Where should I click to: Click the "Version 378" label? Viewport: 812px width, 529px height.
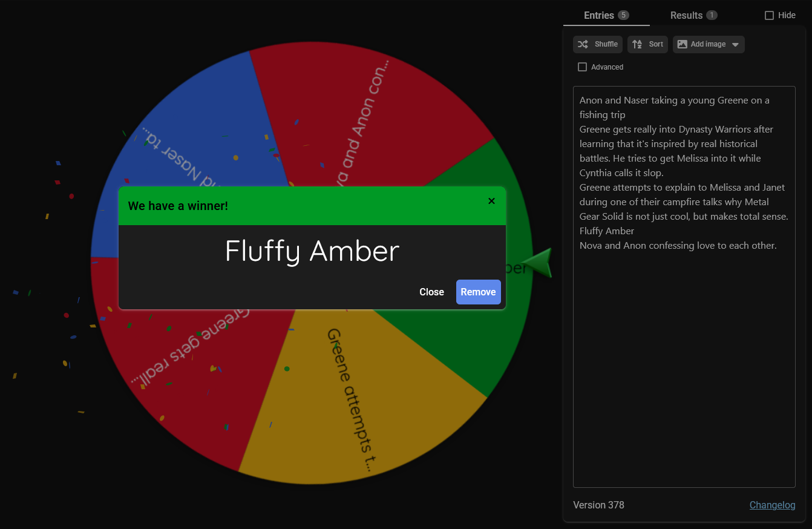pos(598,505)
